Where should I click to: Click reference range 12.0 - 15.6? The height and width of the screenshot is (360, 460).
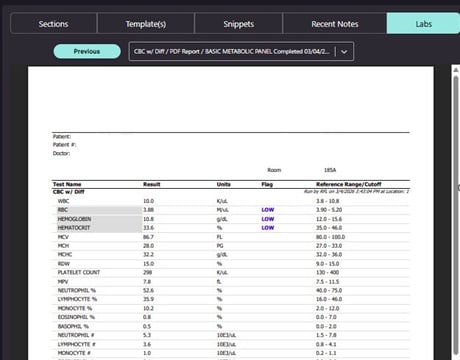329,219
